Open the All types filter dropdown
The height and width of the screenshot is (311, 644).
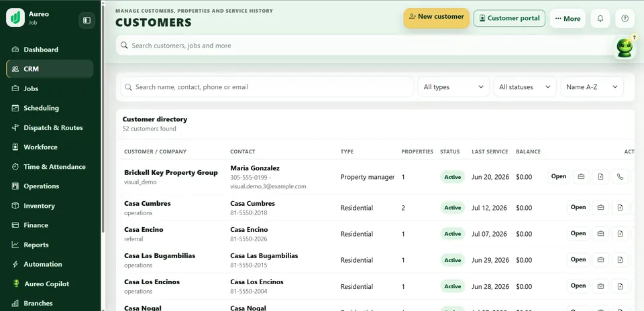453,87
